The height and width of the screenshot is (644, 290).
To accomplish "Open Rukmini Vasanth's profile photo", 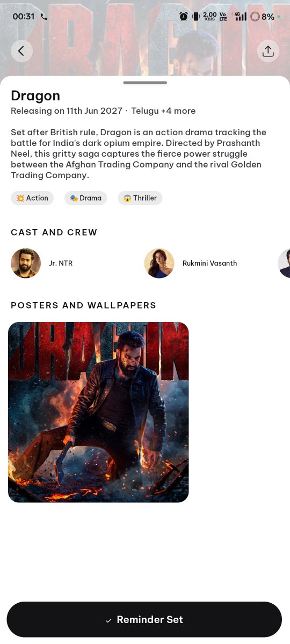I will pyautogui.click(x=159, y=263).
